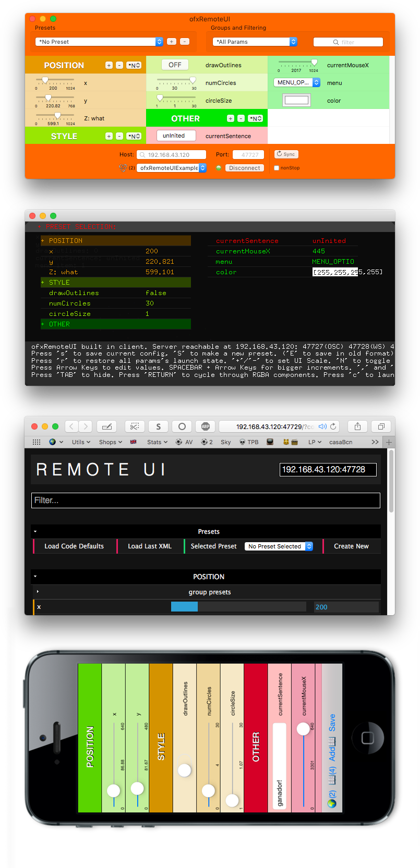Image resolution: width=420 pixels, height=868 pixels.
Task: Toggle the drawOutlines OFF button
Action: 175,65
